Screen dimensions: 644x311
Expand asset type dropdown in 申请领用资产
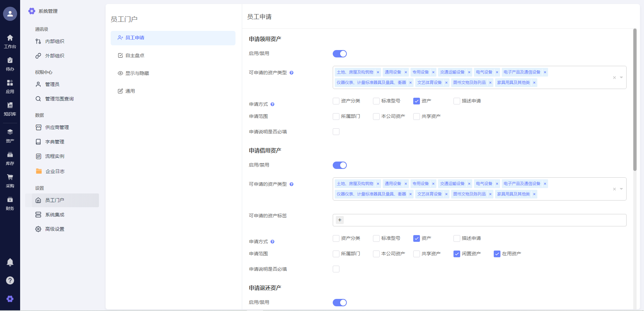(x=621, y=78)
